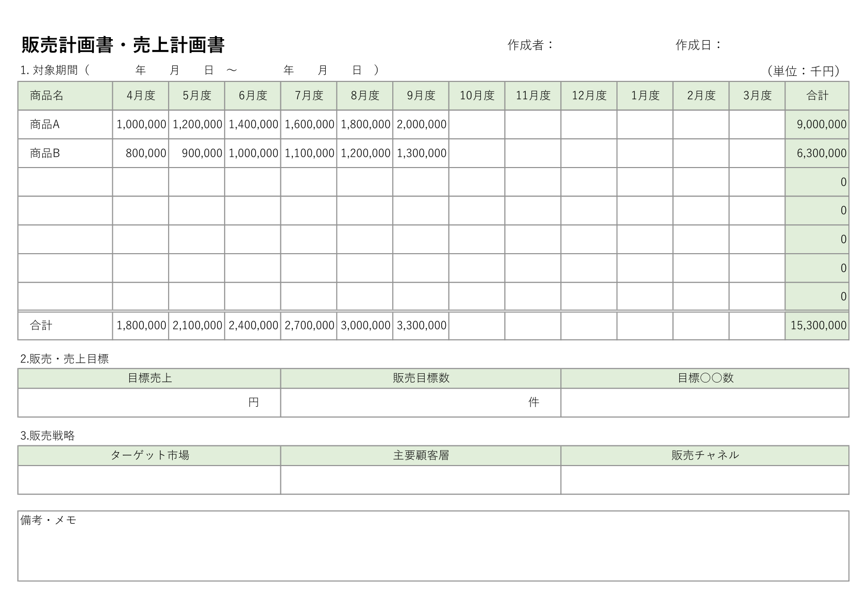Select the 目標〇〇数 header
The height and width of the screenshot is (614, 868).
705,378
